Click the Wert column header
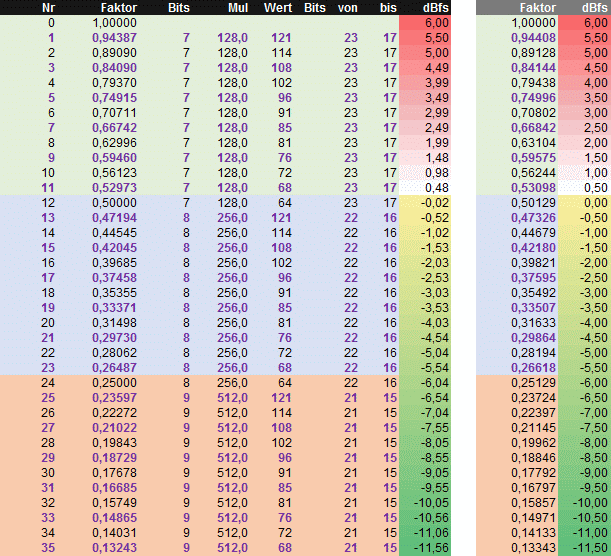 pyautogui.click(x=278, y=8)
